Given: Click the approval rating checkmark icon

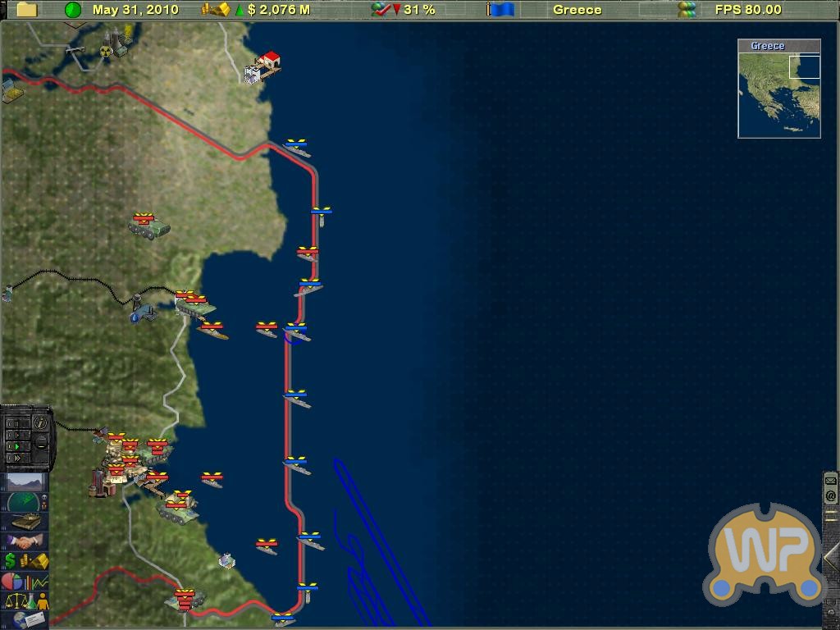Looking at the screenshot, I should click(382, 10).
